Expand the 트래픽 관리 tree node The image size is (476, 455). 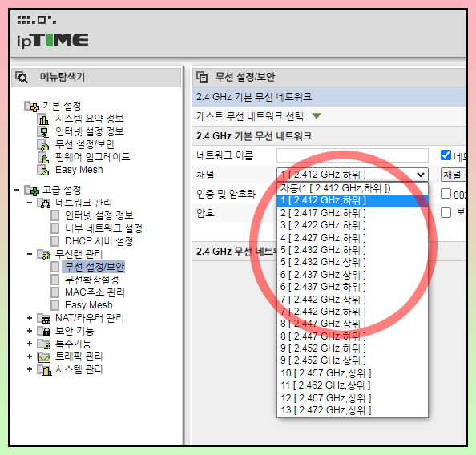(30, 356)
